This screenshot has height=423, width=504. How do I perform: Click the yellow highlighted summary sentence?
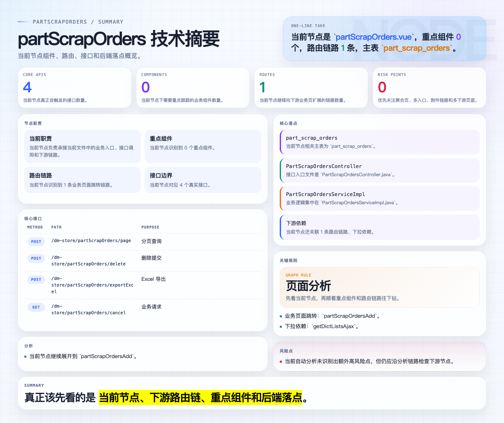200,397
